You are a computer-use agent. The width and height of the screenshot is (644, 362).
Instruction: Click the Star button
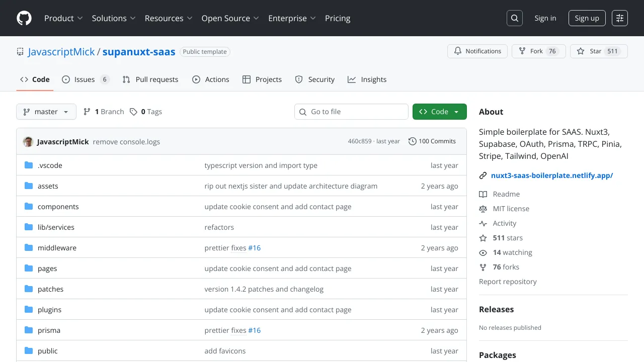(x=599, y=51)
